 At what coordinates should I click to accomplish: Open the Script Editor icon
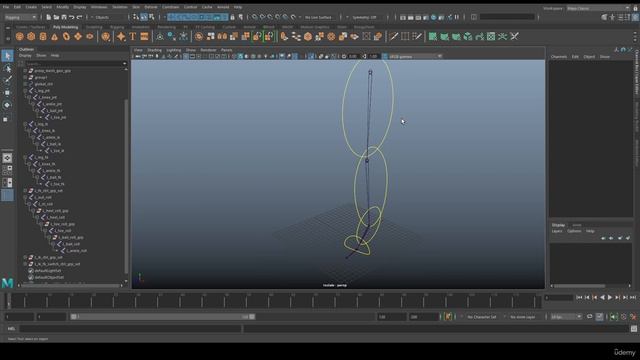(633, 328)
